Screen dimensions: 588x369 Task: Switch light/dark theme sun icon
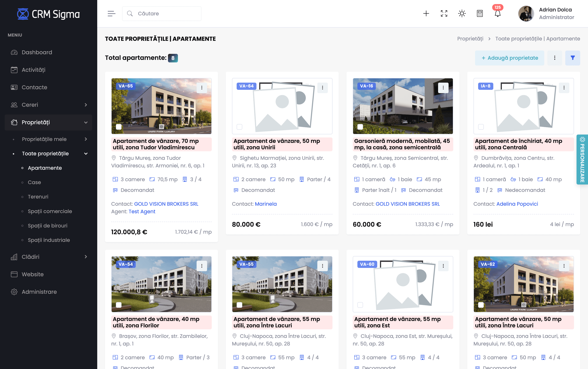coord(462,14)
